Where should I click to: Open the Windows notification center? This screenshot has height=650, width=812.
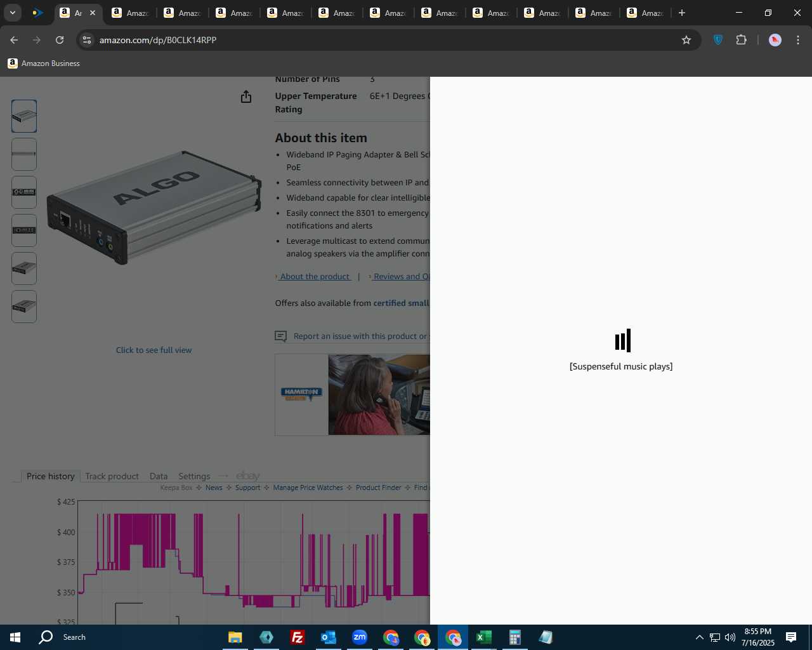tap(791, 637)
